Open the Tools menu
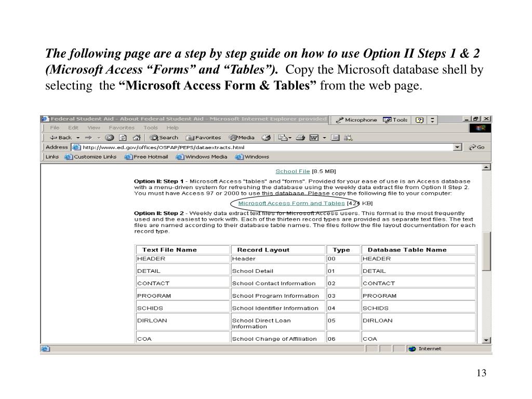 click(151, 128)
